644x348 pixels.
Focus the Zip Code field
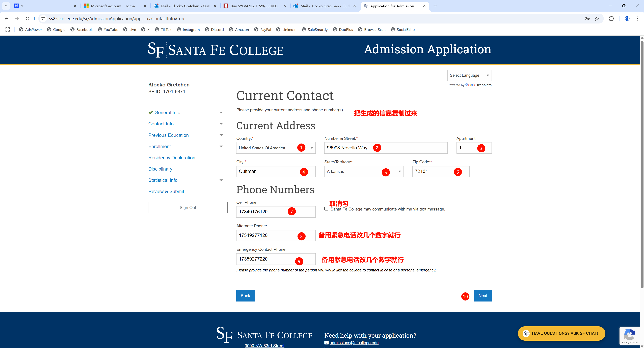pos(441,171)
